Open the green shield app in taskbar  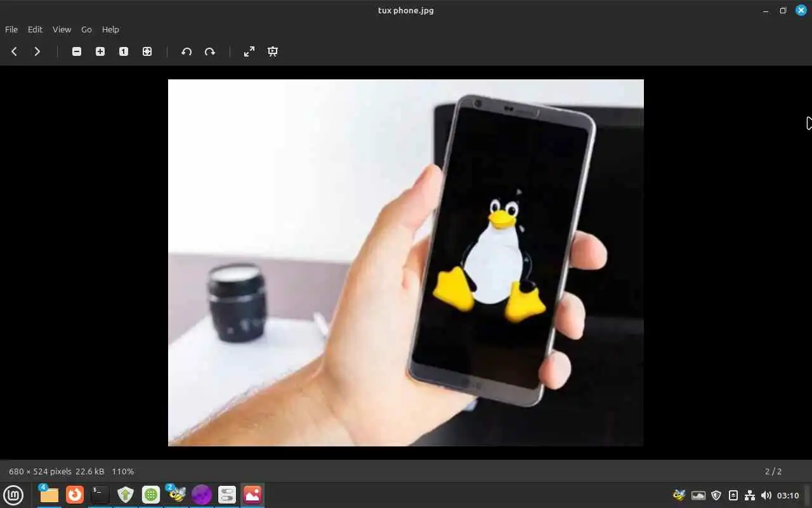(126, 495)
